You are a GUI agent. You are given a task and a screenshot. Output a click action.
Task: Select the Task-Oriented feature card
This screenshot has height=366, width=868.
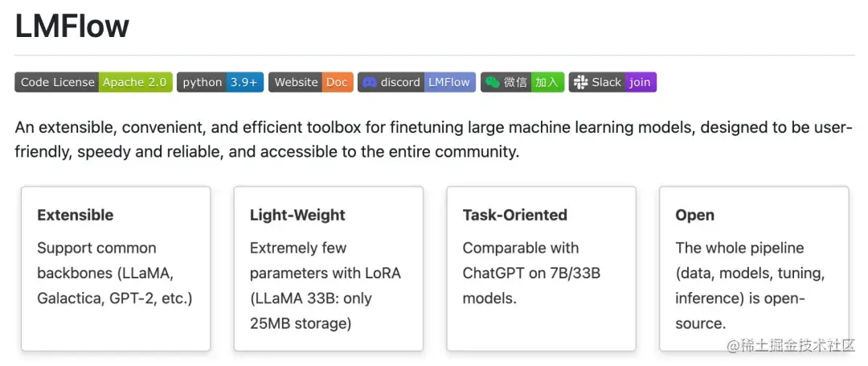tap(541, 269)
